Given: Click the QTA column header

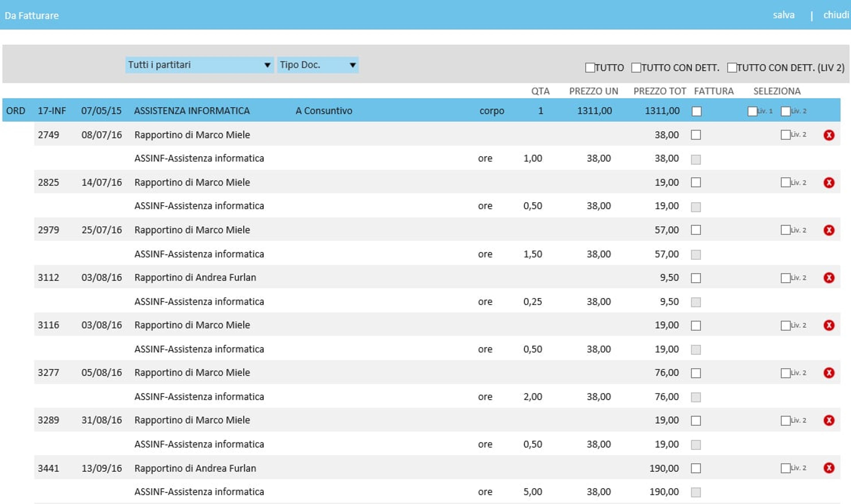Looking at the screenshot, I should coord(540,91).
